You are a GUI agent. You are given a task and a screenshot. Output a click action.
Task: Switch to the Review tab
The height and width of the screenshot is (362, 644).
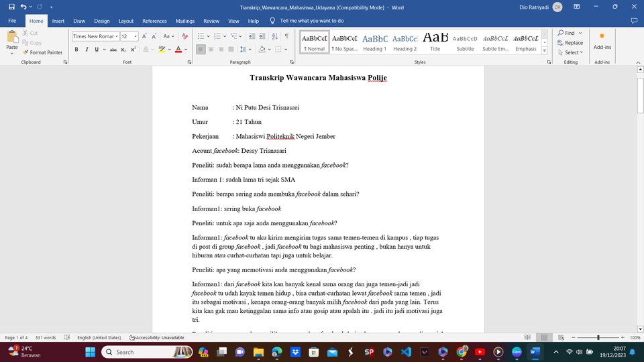click(x=211, y=21)
